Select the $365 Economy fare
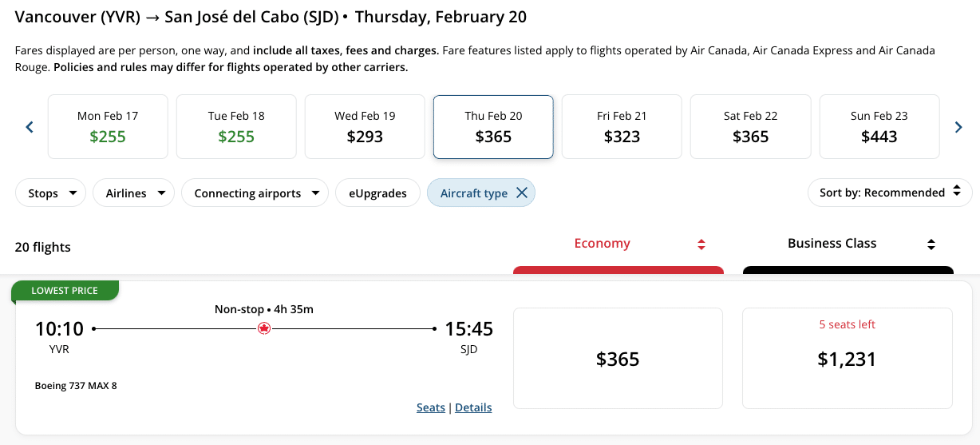The width and height of the screenshot is (980, 445). tap(618, 359)
